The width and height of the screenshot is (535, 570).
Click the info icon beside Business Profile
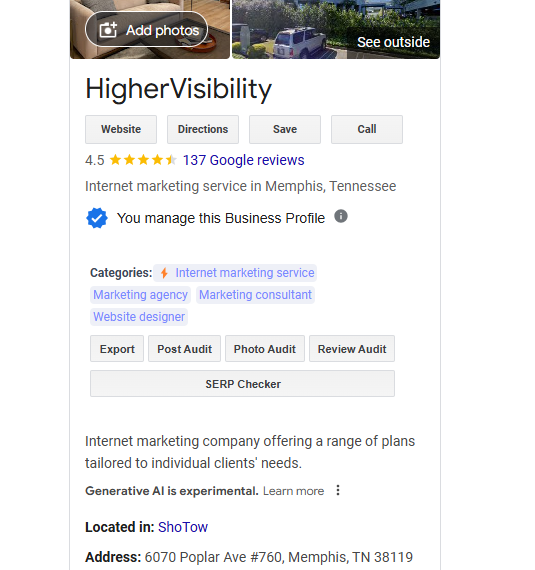tap(341, 216)
